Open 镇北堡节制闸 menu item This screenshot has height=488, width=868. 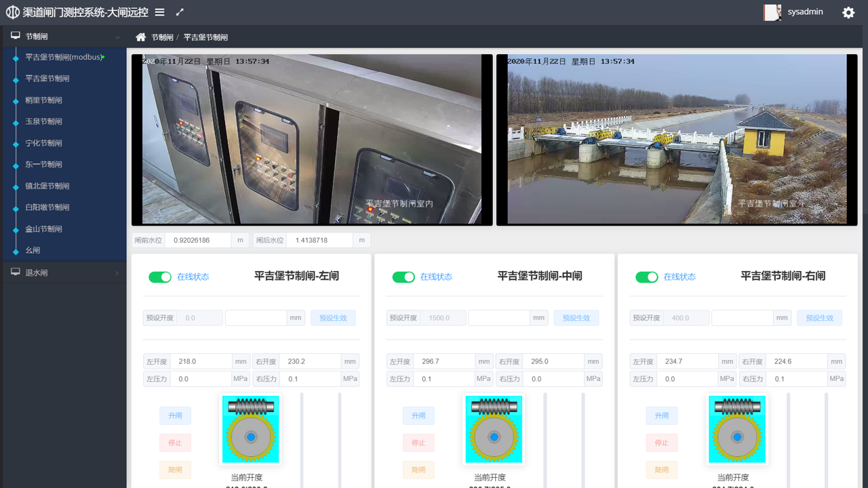tap(47, 186)
